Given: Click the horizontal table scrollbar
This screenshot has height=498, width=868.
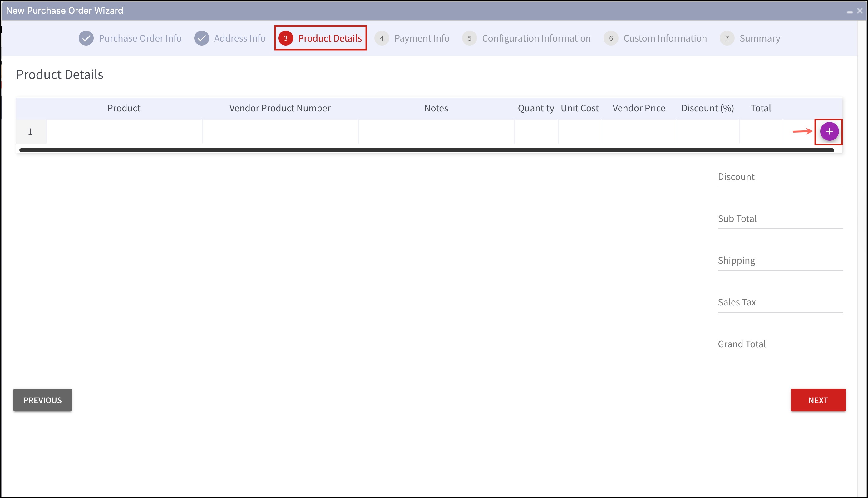Looking at the screenshot, I should (426, 150).
